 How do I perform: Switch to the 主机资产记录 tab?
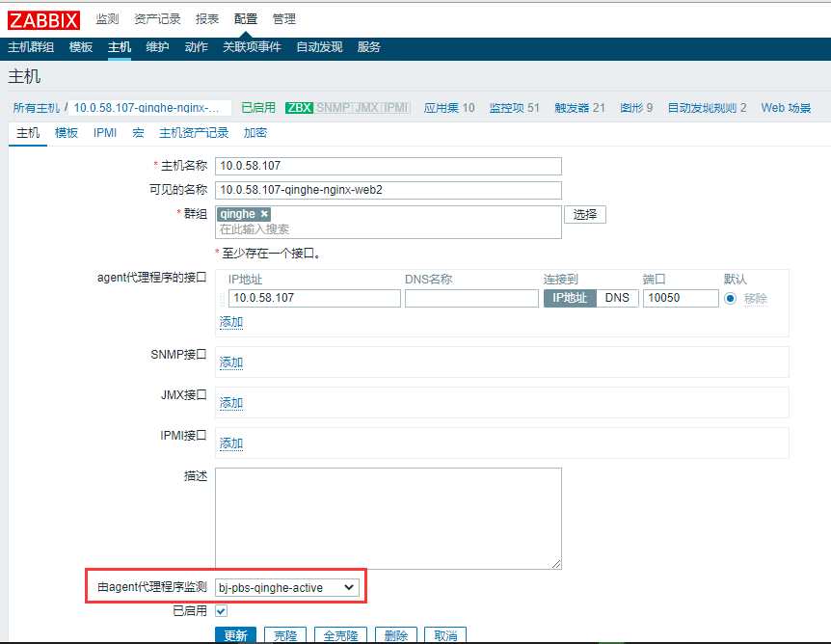click(194, 133)
